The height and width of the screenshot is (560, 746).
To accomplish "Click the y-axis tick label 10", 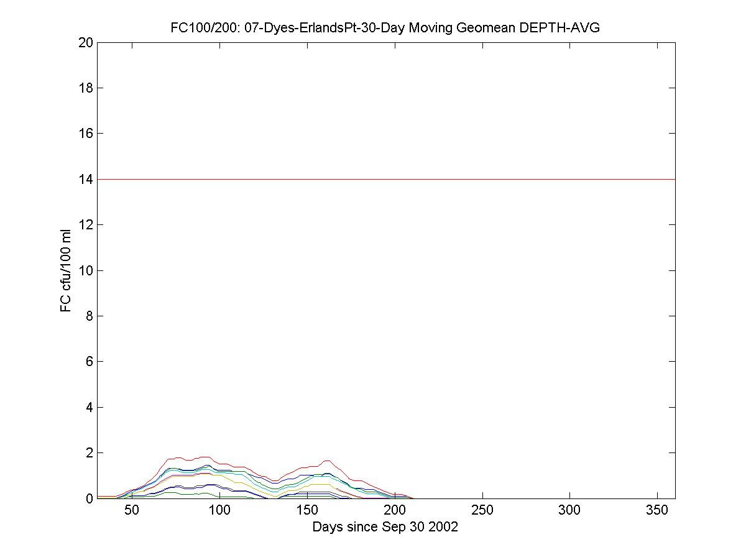I will [86, 270].
